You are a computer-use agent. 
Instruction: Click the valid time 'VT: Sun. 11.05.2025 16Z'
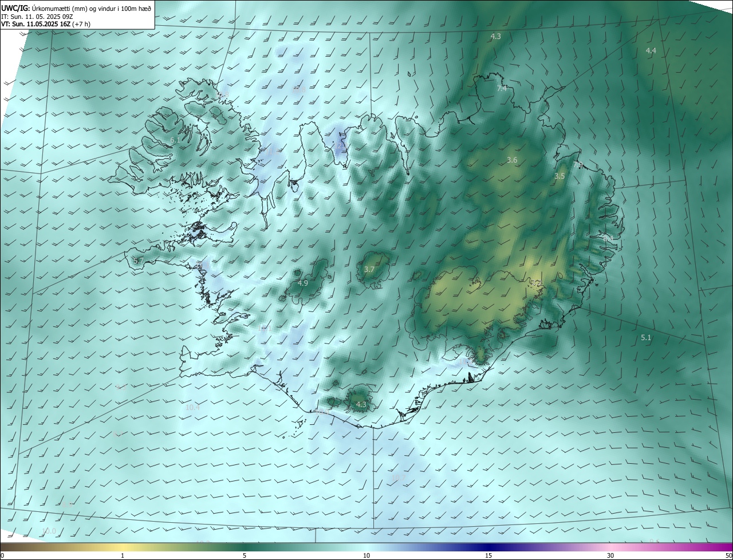(x=36, y=25)
